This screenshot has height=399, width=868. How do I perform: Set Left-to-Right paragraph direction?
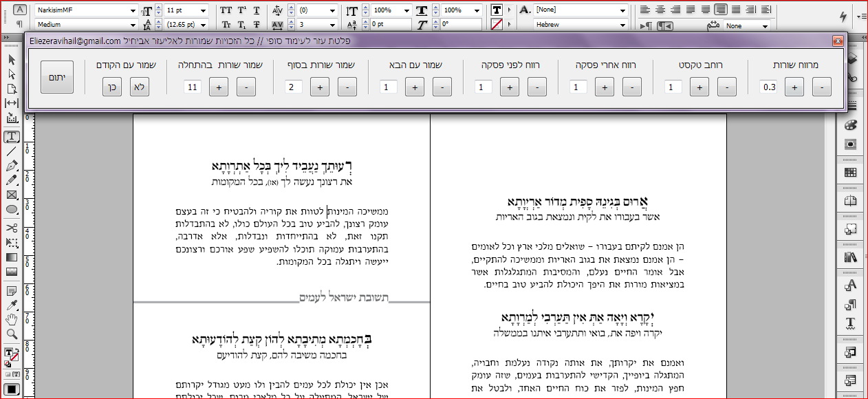point(647,26)
